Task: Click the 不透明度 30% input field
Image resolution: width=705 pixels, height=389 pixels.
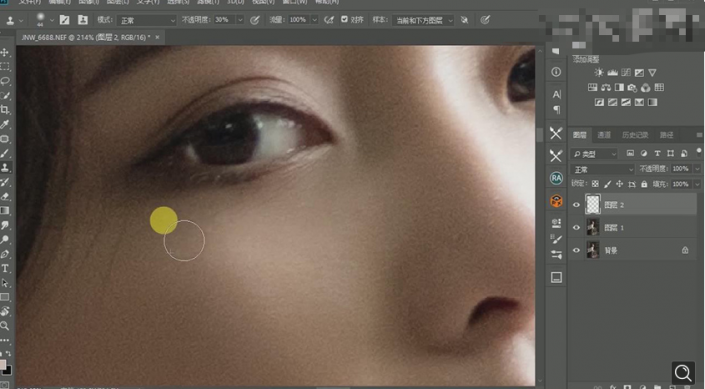Action: point(224,20)
